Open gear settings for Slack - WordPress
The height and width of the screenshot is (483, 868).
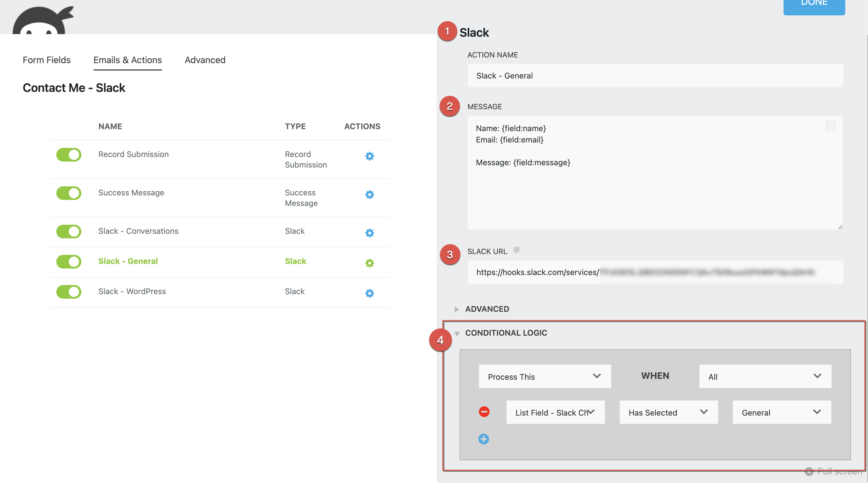[x=369, y=293]
